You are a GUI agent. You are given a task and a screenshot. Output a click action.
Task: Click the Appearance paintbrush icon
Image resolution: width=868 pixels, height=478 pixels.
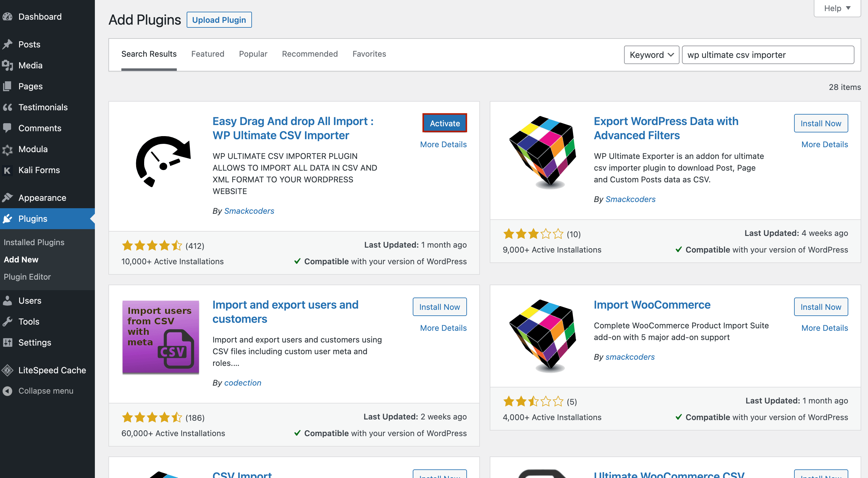(7, 198)
